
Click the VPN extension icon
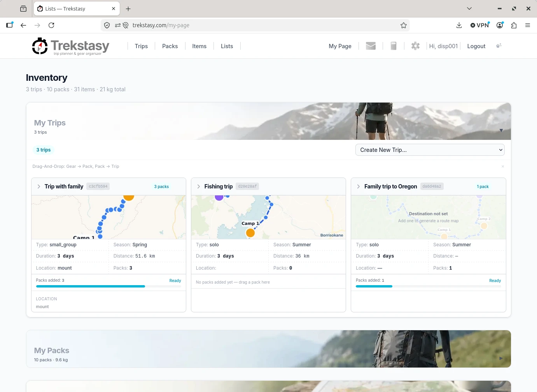point(480,25)
